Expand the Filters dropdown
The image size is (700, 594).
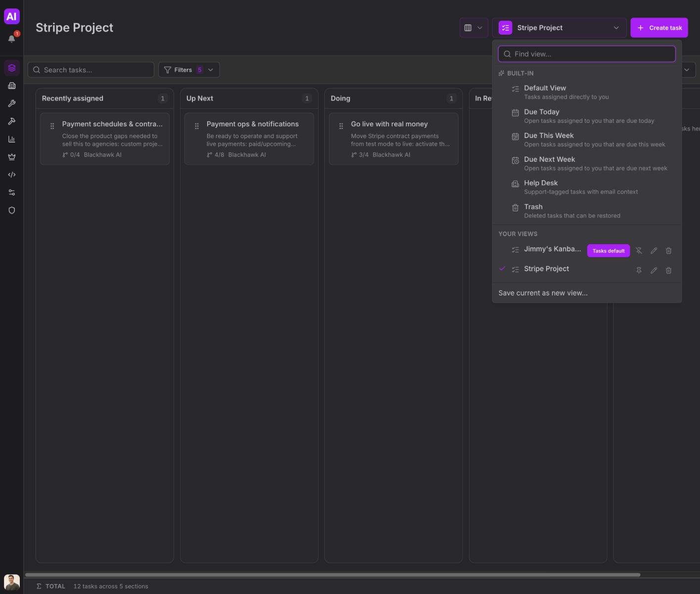[x=189, y=70]
